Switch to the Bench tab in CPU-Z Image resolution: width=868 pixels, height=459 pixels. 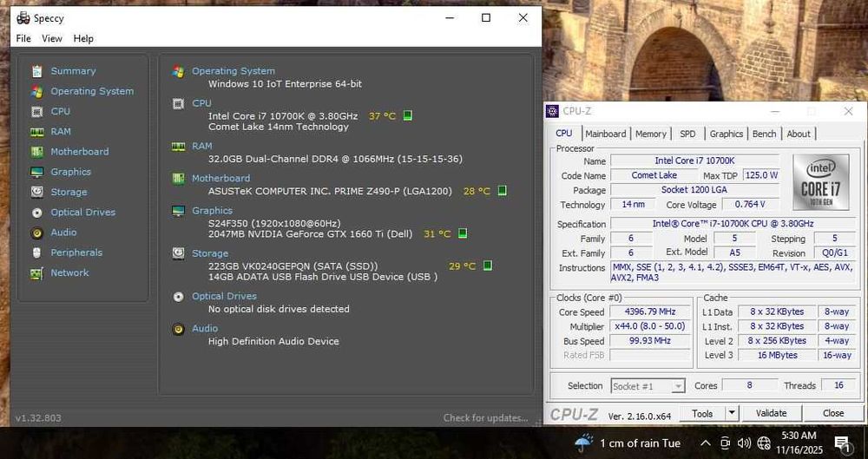pos(764,134)
